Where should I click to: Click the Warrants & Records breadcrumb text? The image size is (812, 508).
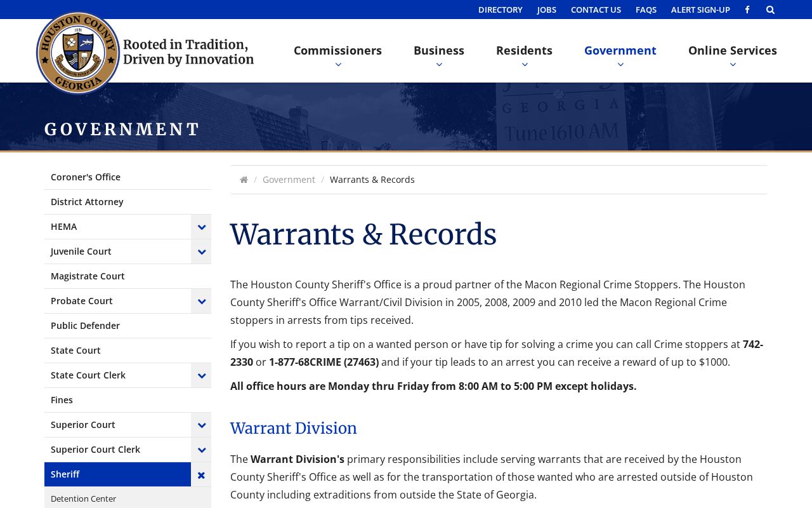pos(372,180)
